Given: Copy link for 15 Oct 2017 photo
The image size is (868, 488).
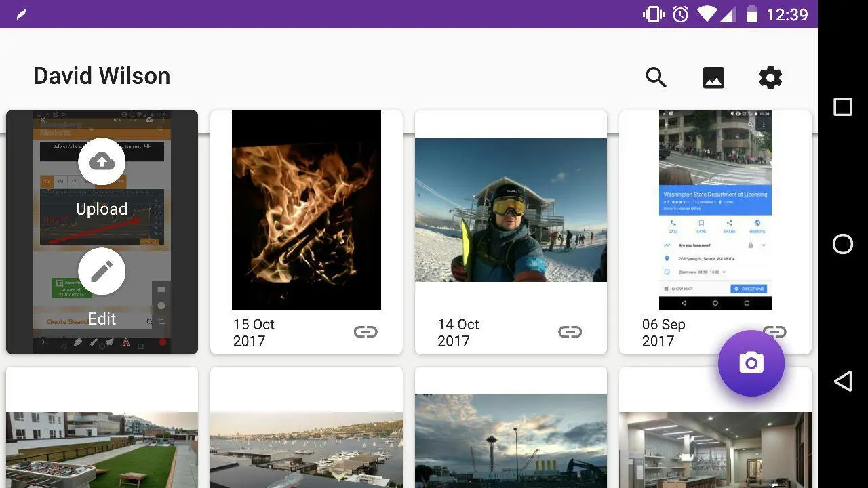Looking at the screenshot, I should (366, 331).
